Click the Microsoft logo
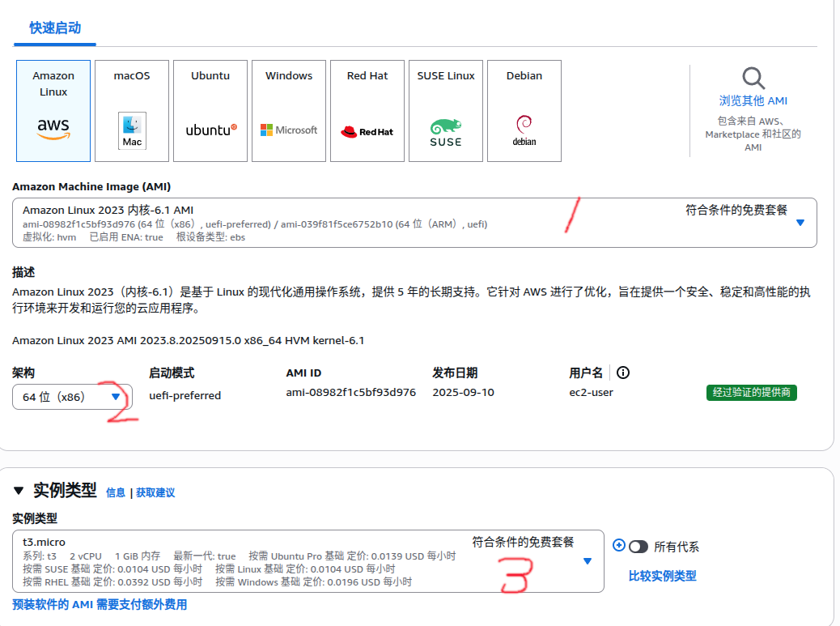This screenshot has height=626, width=840. pyautogui.click(x=289, y=130)
